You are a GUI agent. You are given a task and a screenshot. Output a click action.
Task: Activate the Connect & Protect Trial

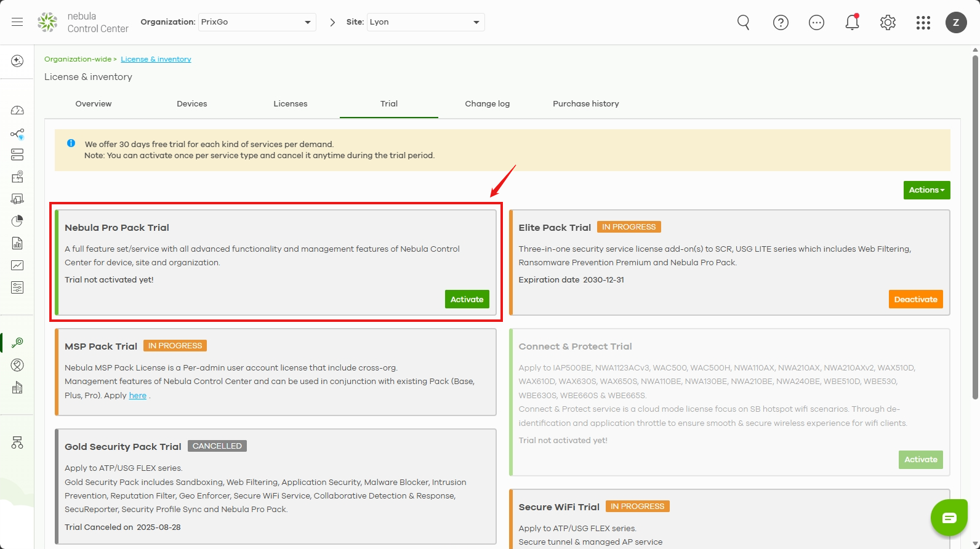pyautogui.click(x=921, y=460)
